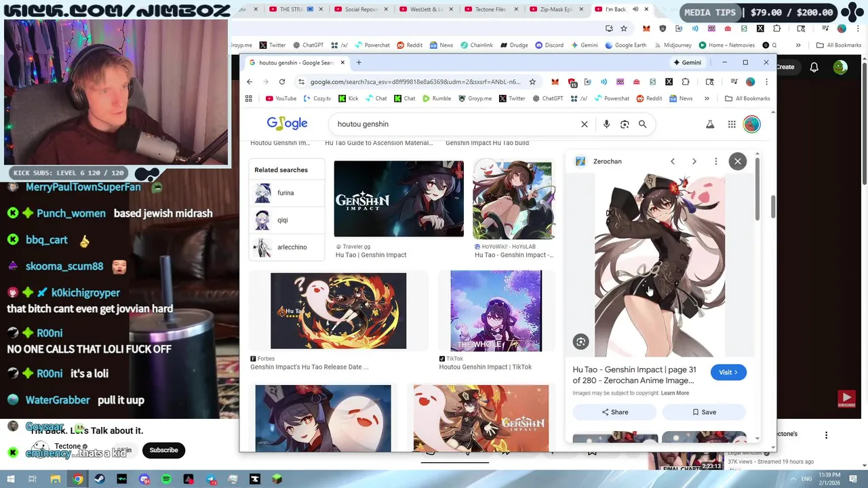Expand hidden bookmarks chevron in back window
Image resolution: width=868 pixels, height=488 pixels.
click(798, 45)
